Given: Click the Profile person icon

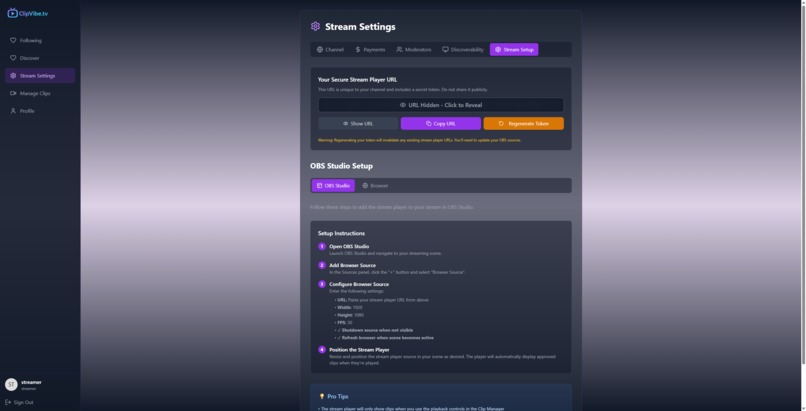Looking at the screenshot, I should (13, 111).
